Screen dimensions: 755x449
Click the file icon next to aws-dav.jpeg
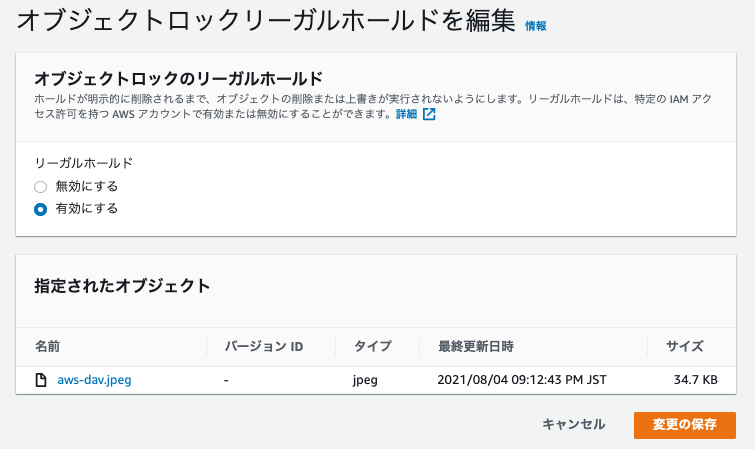pyautogui.click(x=41, y=380)
